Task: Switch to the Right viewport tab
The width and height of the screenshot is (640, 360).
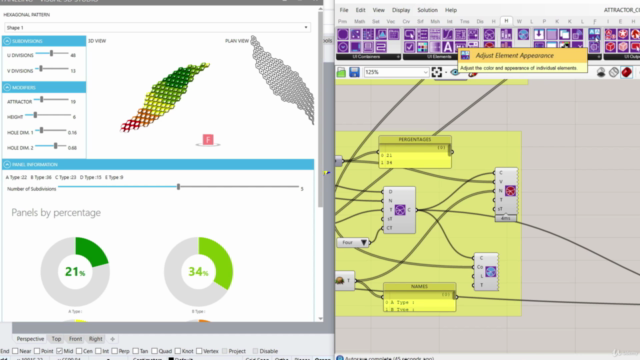Action: [96, 339]
